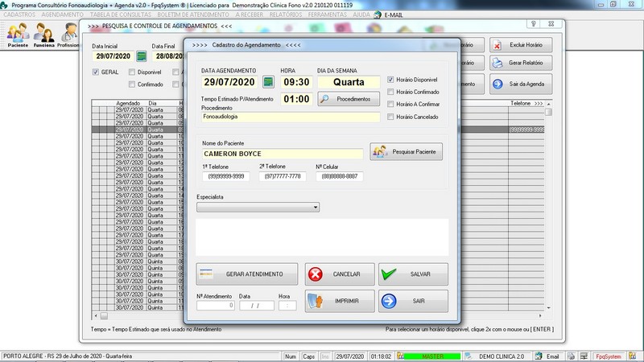
Task: Open the A RECEBER menu
Action: coord(250,14)
